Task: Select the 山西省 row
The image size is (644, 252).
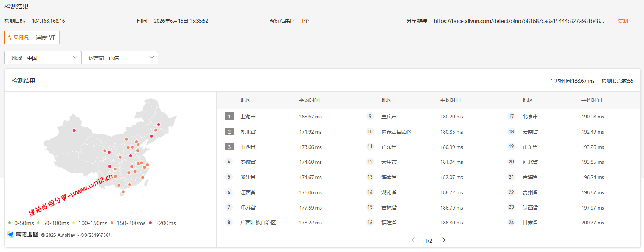Action: pyautogui.click(x=287, y=147)
